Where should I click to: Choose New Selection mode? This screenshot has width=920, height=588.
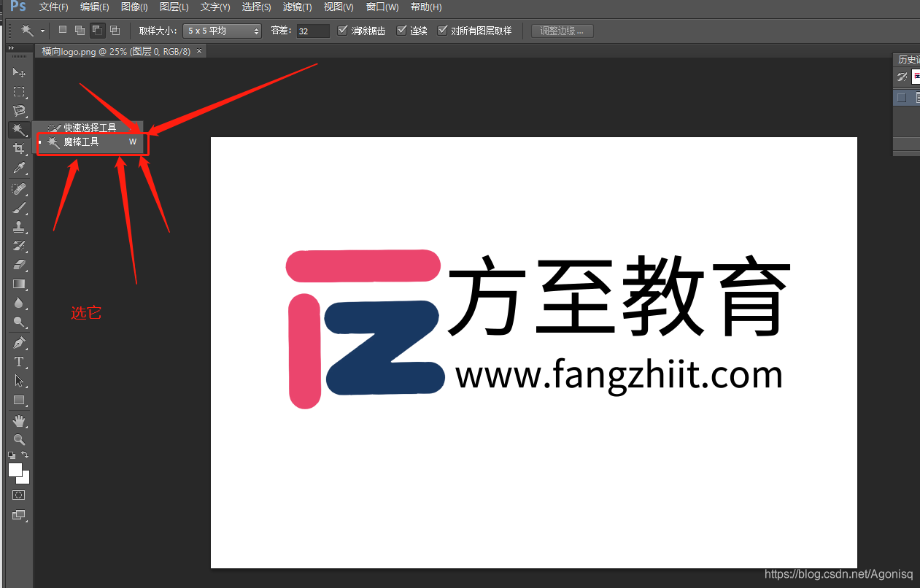click(x=63, y=31)
